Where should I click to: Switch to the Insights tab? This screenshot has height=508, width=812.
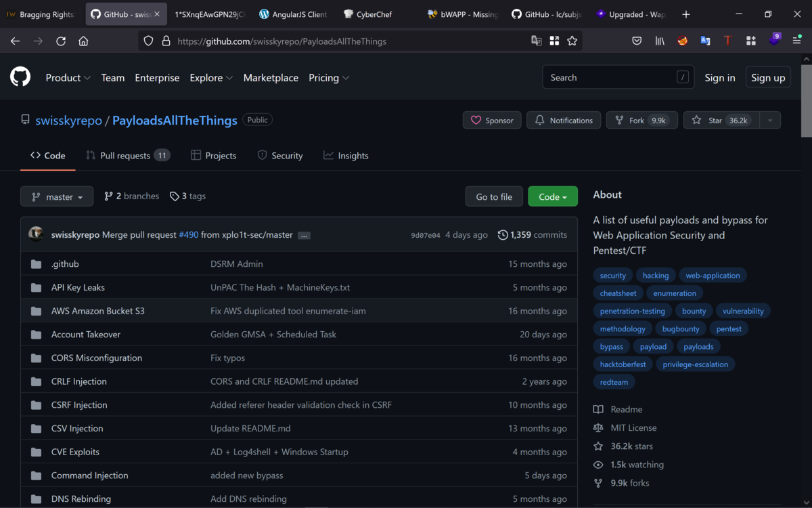point(346,156)
